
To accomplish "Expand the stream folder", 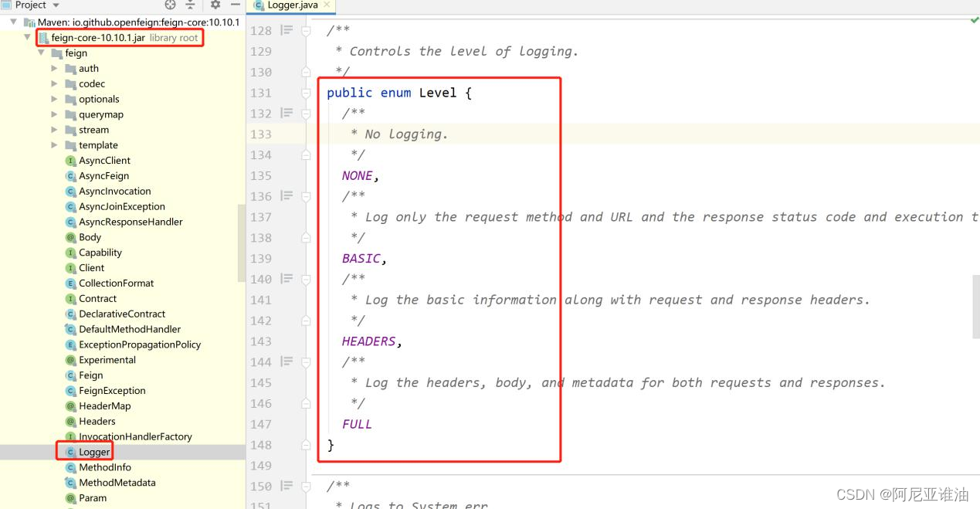I will pos(55,130).
